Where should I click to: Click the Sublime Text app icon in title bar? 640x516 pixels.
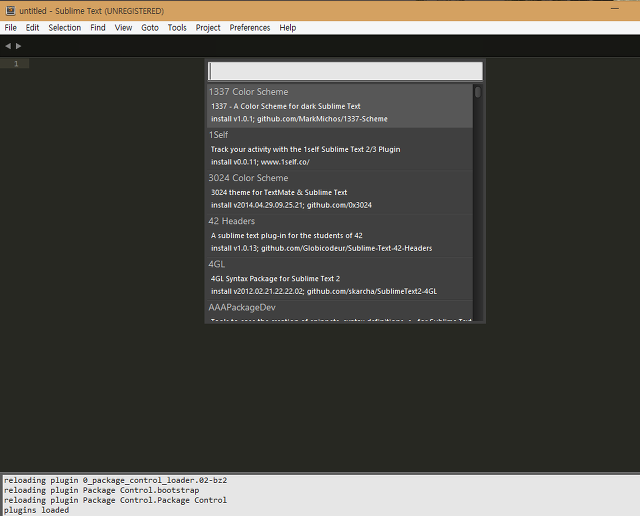[x=10, y=11]
